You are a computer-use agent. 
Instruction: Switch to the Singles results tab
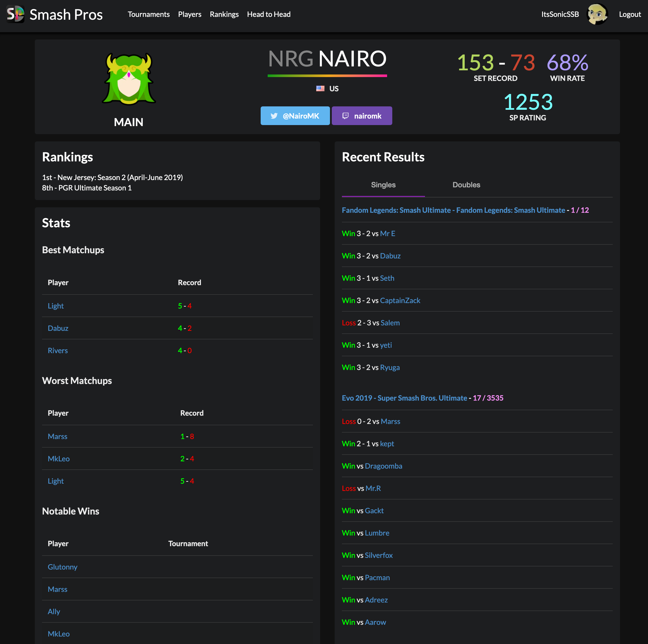pos(383,185)
